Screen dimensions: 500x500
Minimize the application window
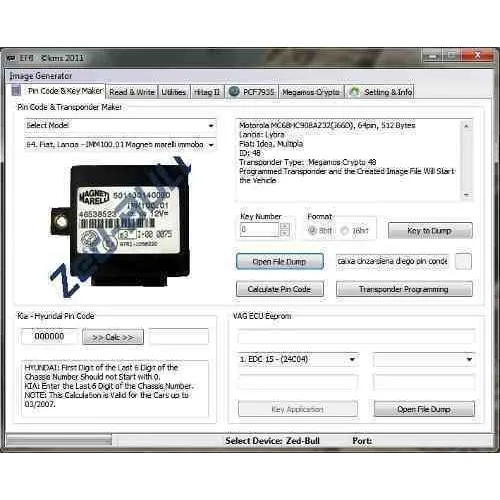click(432, 56)
